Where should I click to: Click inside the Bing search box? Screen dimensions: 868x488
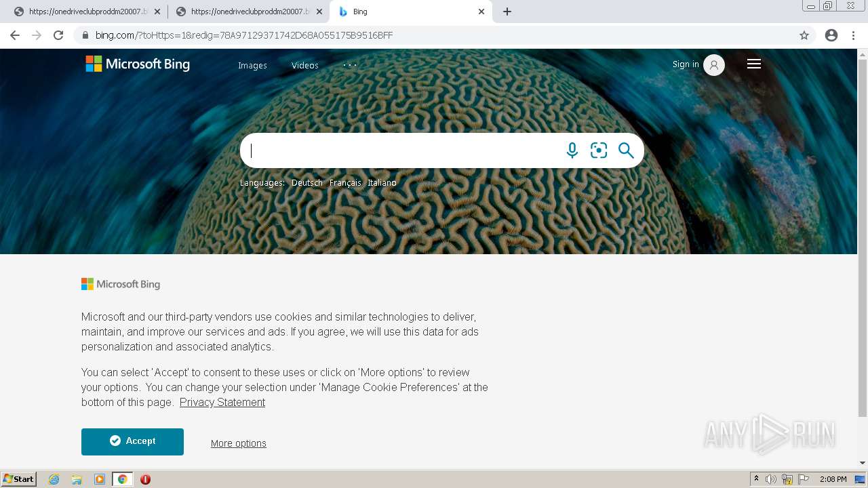point(403,150)
